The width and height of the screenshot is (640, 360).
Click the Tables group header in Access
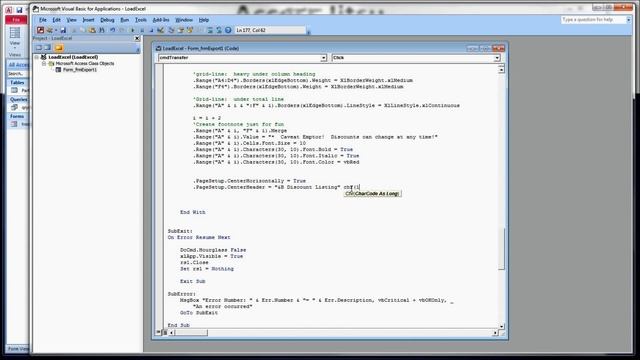(18, 82)
